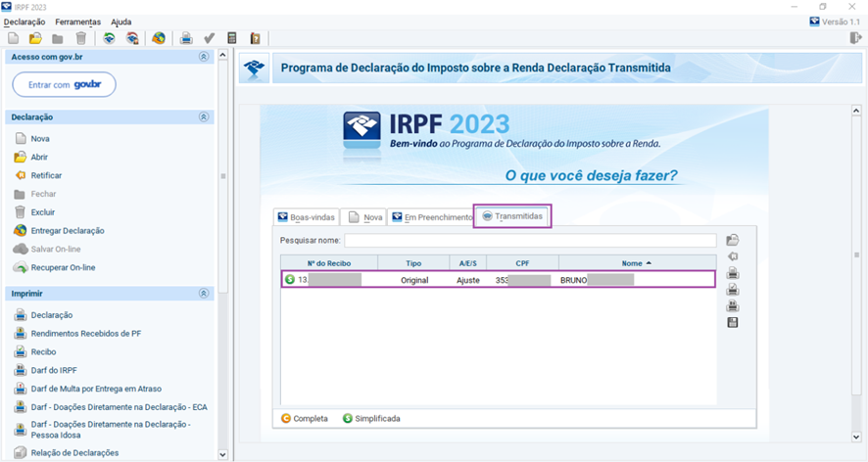Click the third printer icon right of the table
This screenshot has width=868, height=462.
pyautogui.click(x=733, y=306)
